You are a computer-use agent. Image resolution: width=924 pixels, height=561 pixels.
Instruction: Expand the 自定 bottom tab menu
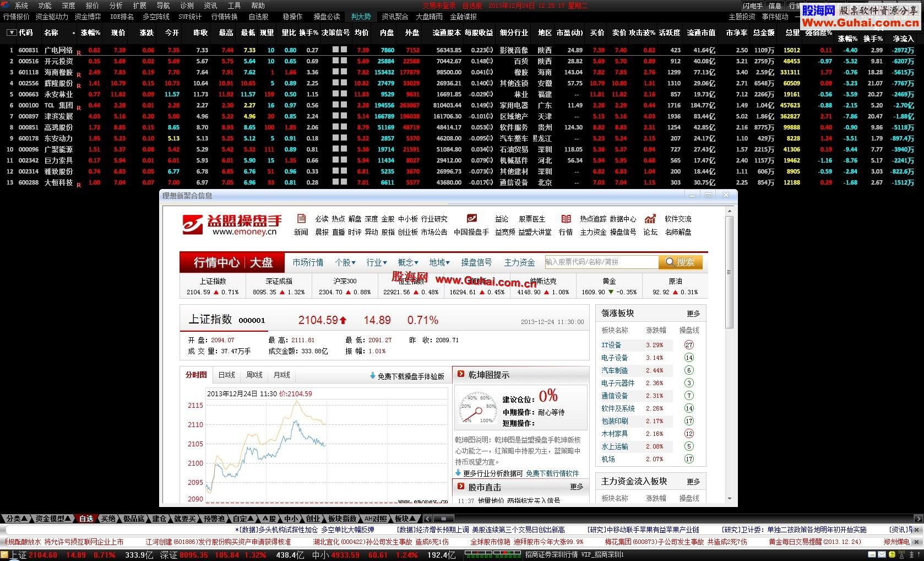pos(243,519)
